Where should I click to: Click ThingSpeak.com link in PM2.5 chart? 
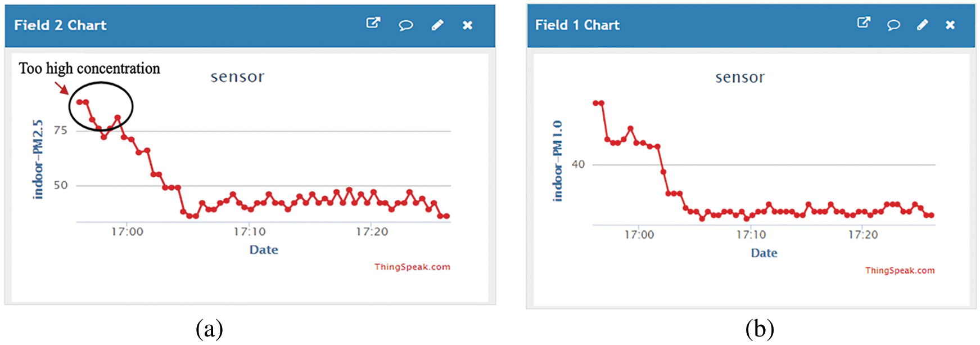pos(412,267)
